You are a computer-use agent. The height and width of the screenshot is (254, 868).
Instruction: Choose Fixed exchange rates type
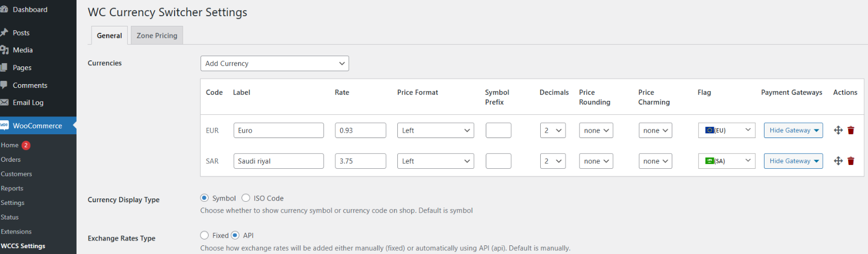click(x=204, y=235)
